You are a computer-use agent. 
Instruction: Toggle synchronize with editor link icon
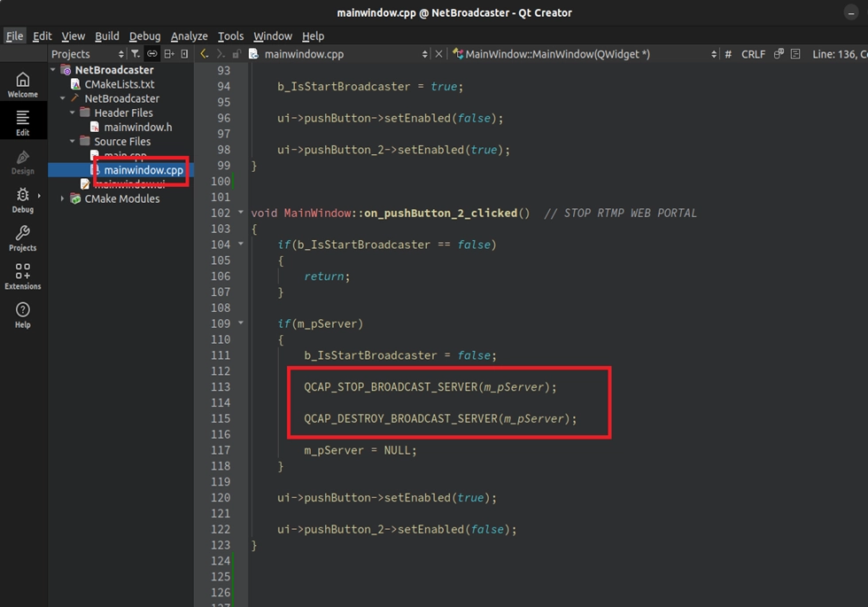click(151, 54)
